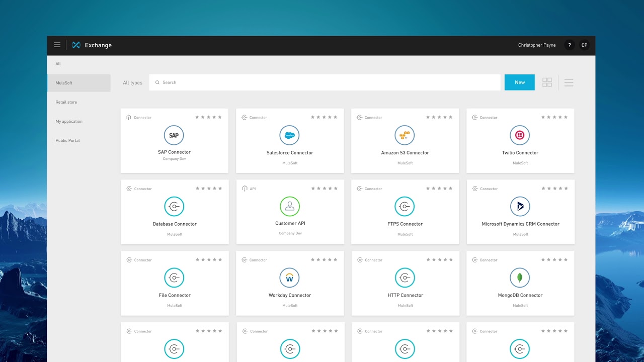Image resolution: width=644 pixels, height=362 pixels.
Task: Click MuleSoft label under Twilio Connector
Action: coord(520,163)
